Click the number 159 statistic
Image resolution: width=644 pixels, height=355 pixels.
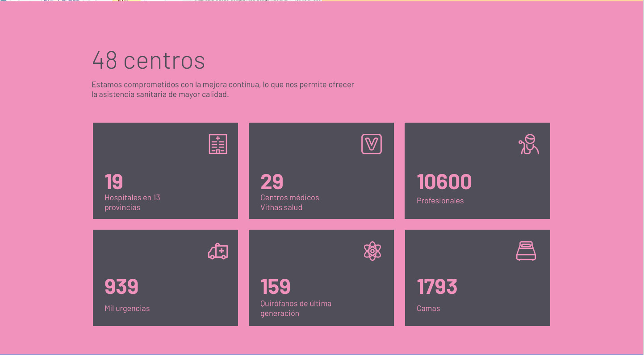point(275,287)
